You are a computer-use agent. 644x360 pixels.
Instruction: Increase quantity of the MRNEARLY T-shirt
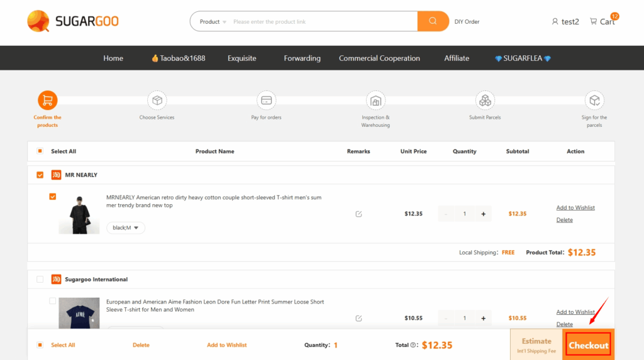[x=484, y=214]
